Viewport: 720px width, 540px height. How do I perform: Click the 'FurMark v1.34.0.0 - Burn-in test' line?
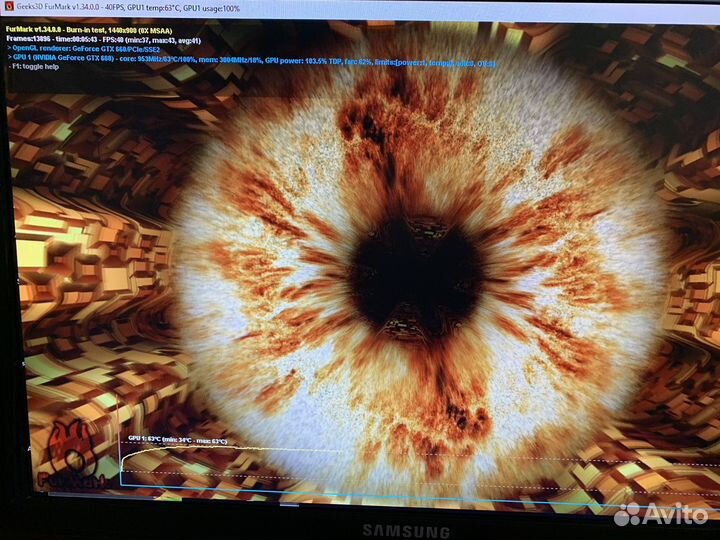pos(89,31)
